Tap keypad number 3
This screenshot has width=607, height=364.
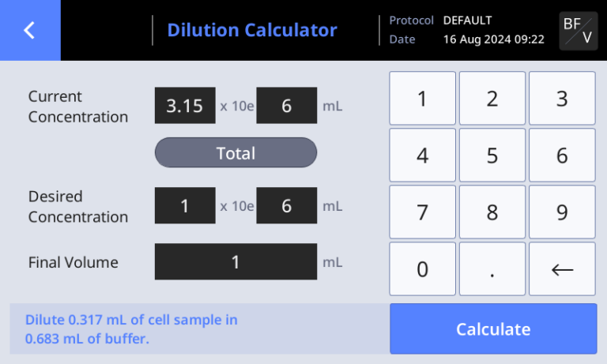click(x=562, y=99)
